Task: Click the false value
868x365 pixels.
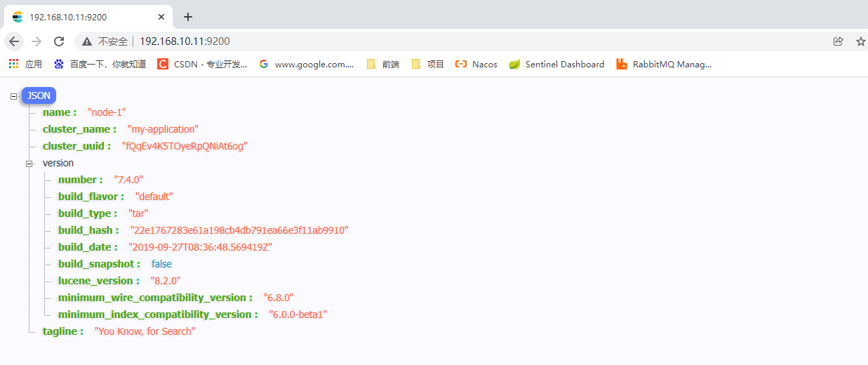Action: click(161, 264)
